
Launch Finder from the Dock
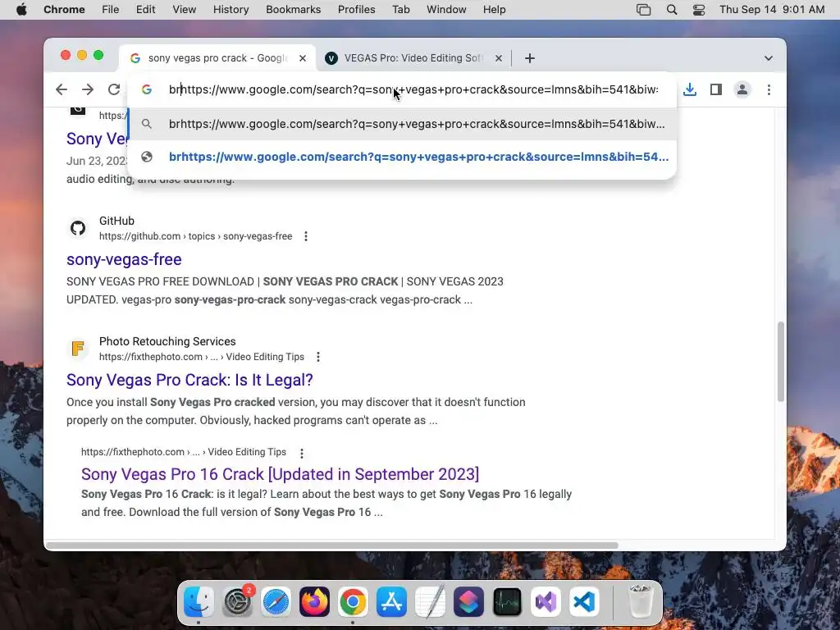(x=199, y=601)
